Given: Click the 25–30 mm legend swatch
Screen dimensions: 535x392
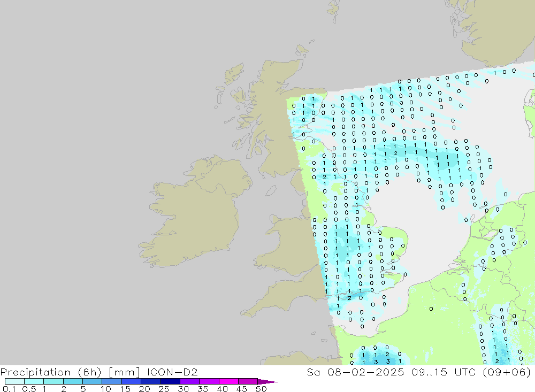Looking at the screenshot, I should pyautogui.click(x=170, y=381).
